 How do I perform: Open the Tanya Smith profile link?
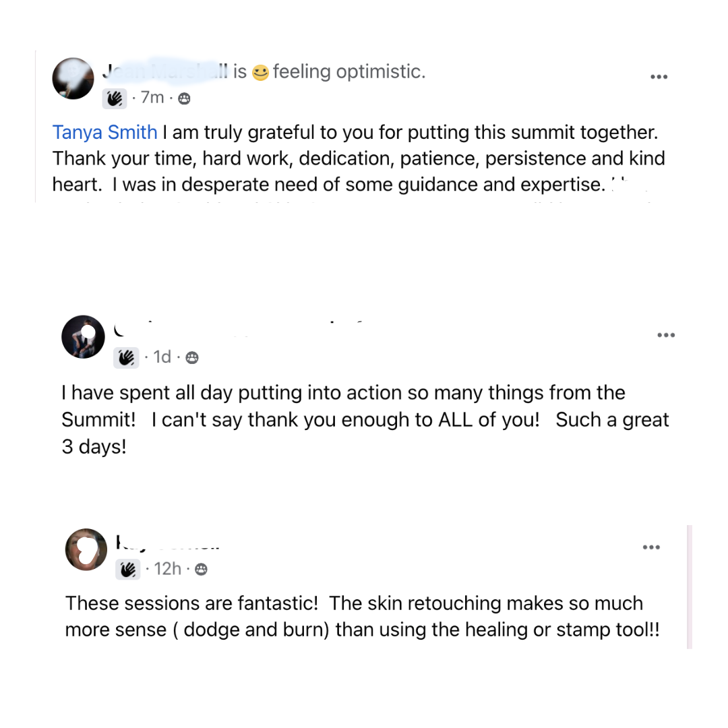tap(104, 132)
